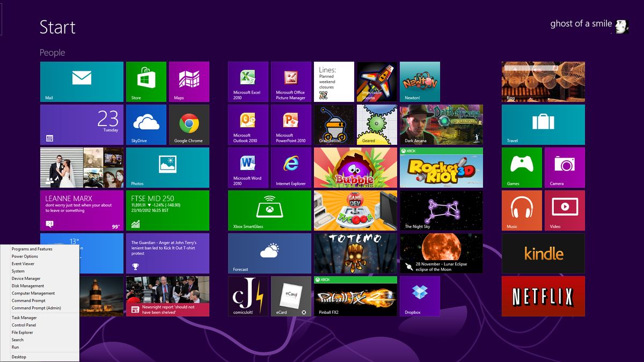Open the Mail app tile
Image resolution: width=644 pixels, height=362 pixels.
(x=82, y=82)
